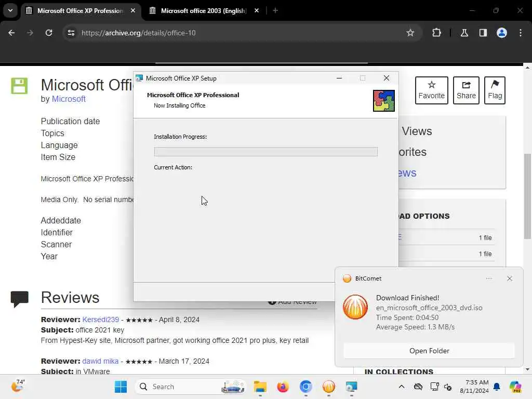Click the Item Size label
The image size is (532, 399).
[58, 157]
